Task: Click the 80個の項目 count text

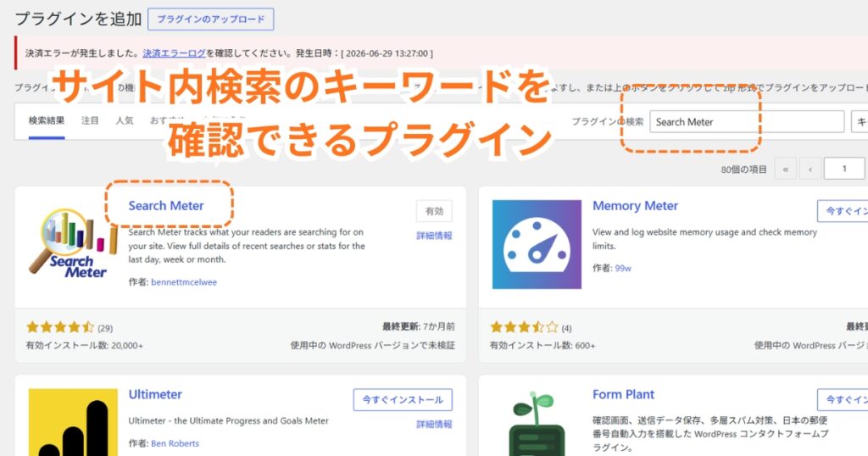Action: [x=743, y=170]
